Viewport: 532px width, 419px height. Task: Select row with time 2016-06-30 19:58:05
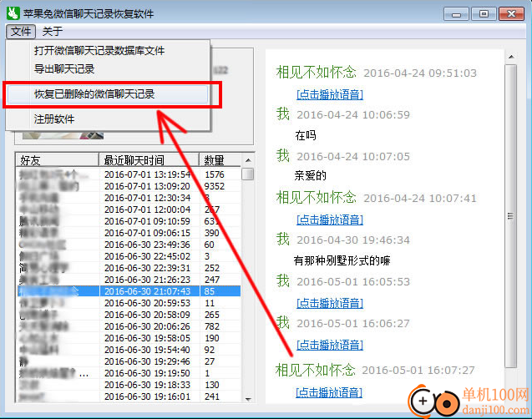129,338
